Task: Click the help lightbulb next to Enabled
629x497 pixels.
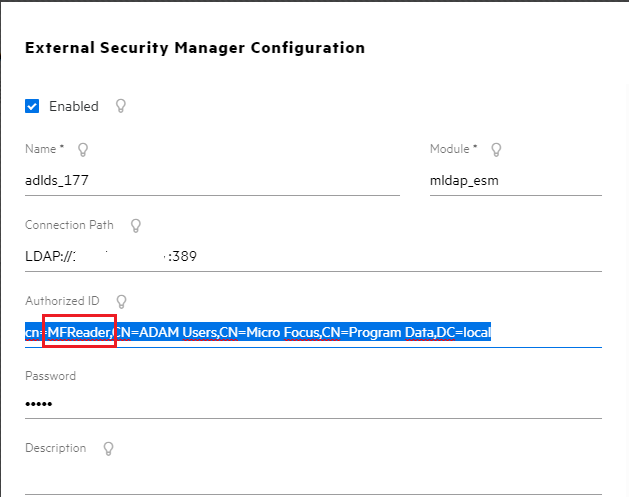Action: 121,106
